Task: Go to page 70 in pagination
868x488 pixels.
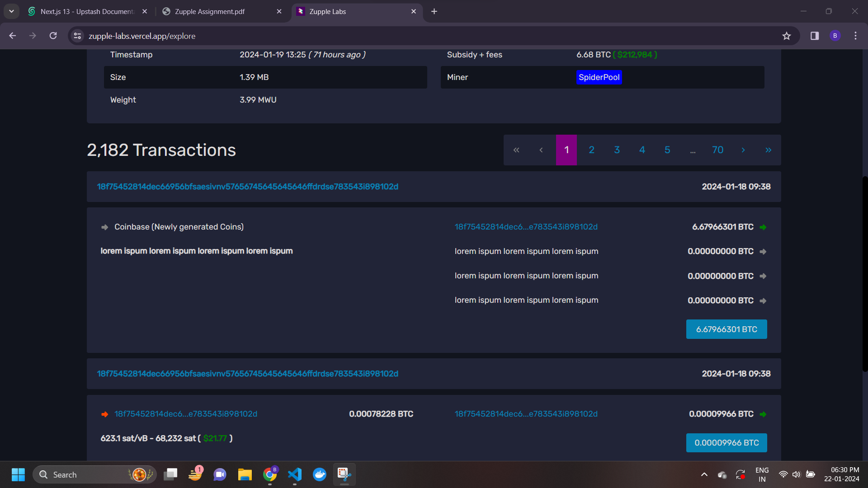Action: (x=718, y=150)
